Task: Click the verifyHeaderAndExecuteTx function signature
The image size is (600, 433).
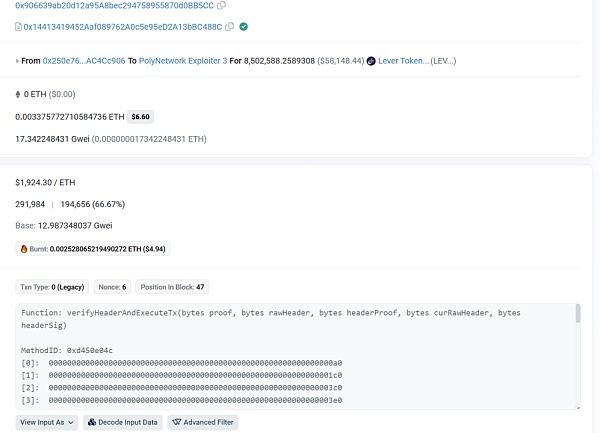Action: 271,319
